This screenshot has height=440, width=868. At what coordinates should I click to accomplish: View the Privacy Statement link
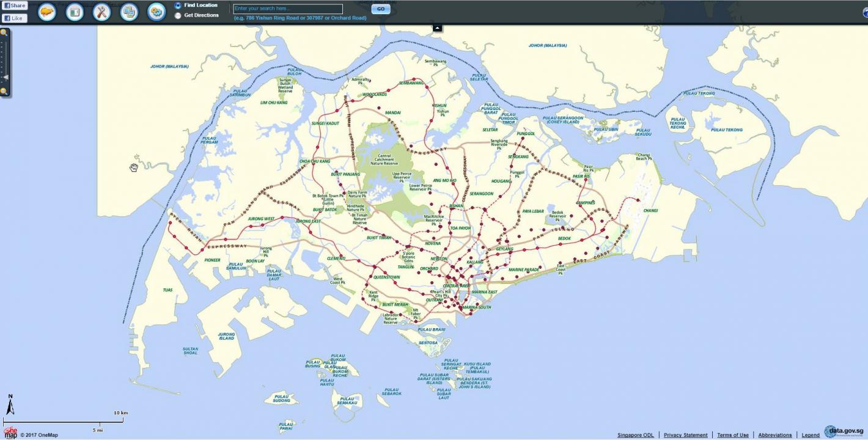[686, 435]
